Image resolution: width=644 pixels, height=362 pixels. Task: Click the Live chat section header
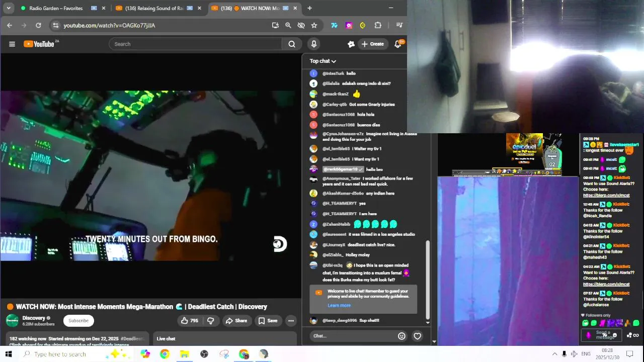[166, 339]
